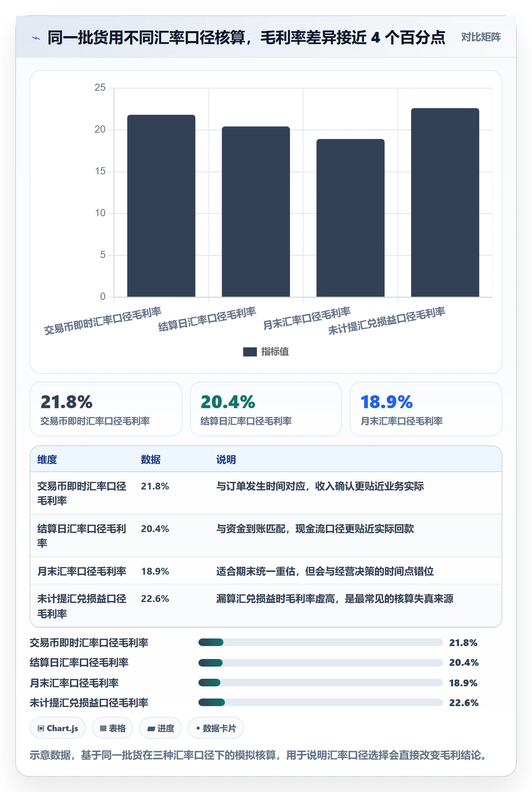
Task: Toggle the 指标值 legend color swatch
Action: click(x=250, y=352)
